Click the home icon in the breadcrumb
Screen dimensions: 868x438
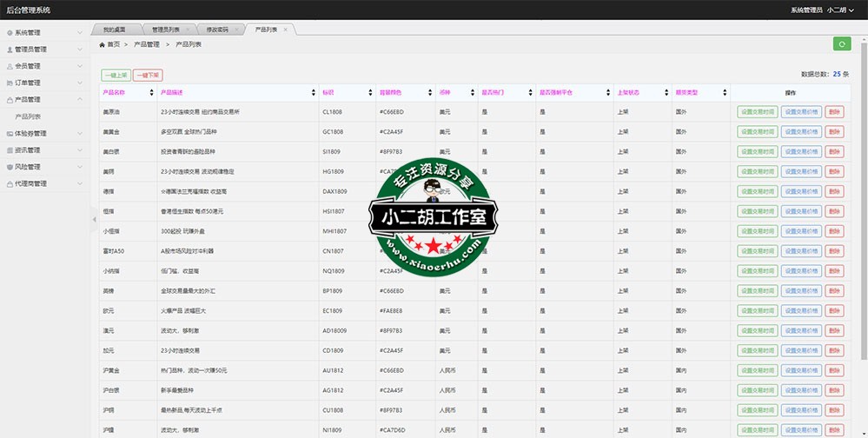[103, 43]
